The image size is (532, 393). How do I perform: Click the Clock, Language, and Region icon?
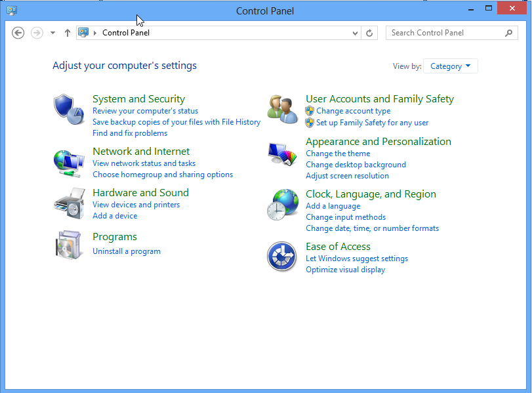pos(282,205)
